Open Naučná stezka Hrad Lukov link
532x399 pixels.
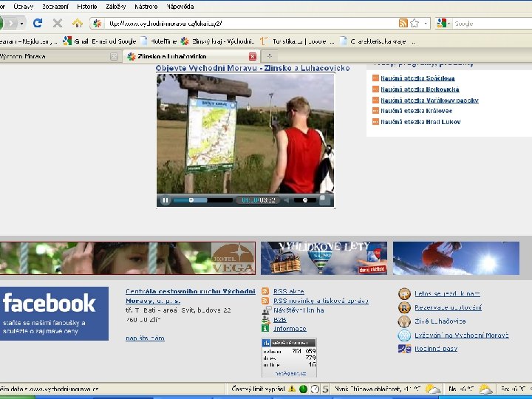click(420, 122)
